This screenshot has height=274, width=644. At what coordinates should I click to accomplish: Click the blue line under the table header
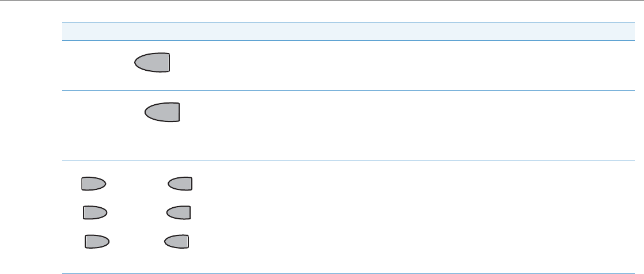(x=344, y=40)
